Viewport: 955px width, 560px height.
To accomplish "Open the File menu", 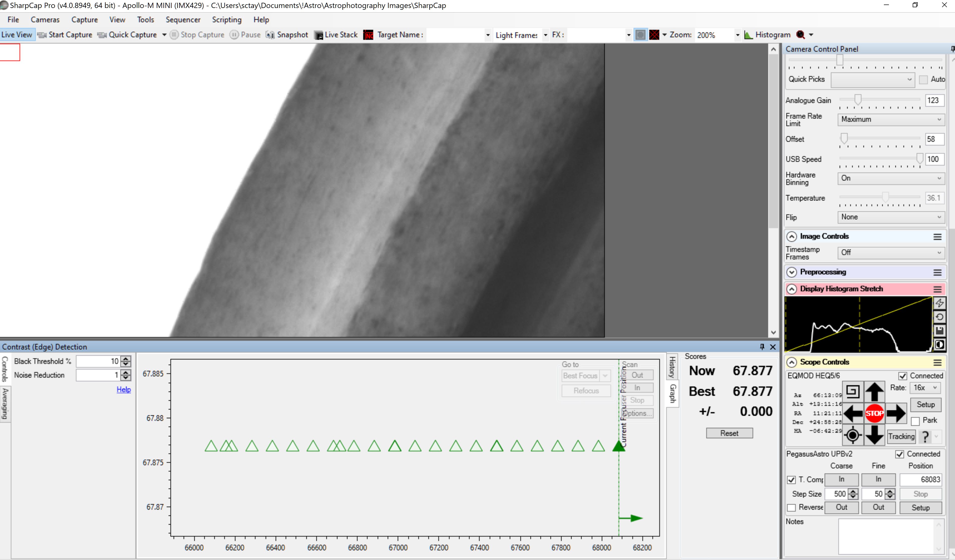I will pos(13,20).
